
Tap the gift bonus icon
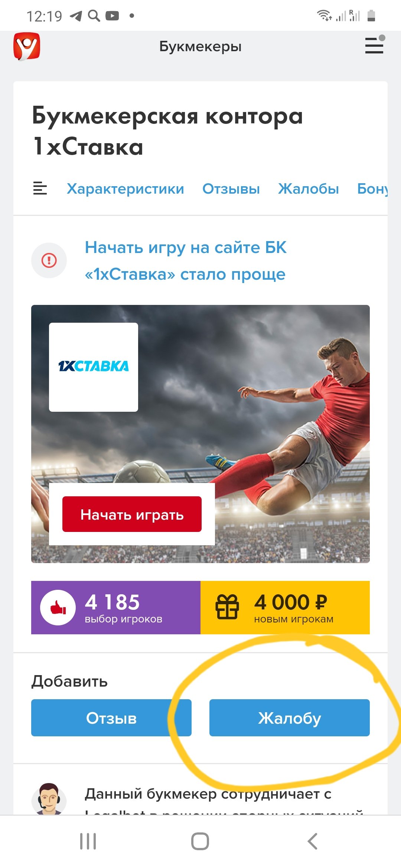click(227, 607)
